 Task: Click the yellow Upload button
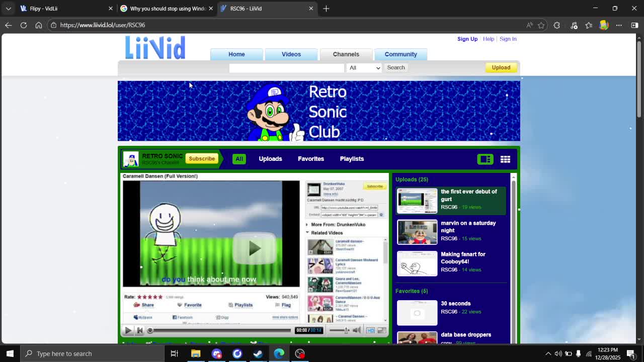(x=501, y=67)
